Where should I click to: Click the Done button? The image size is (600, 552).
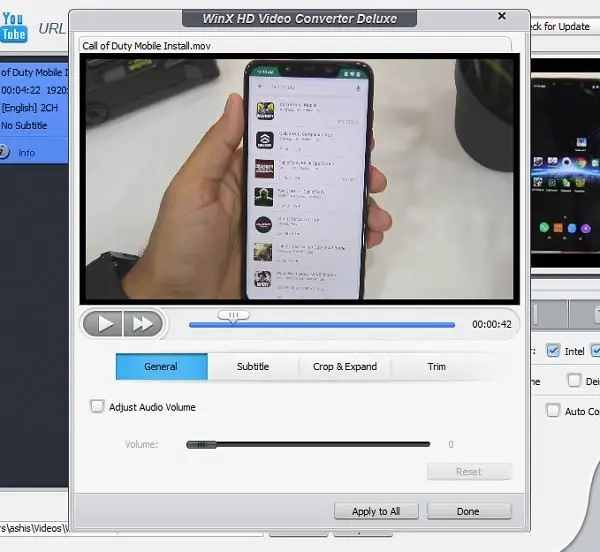point(469,511)
